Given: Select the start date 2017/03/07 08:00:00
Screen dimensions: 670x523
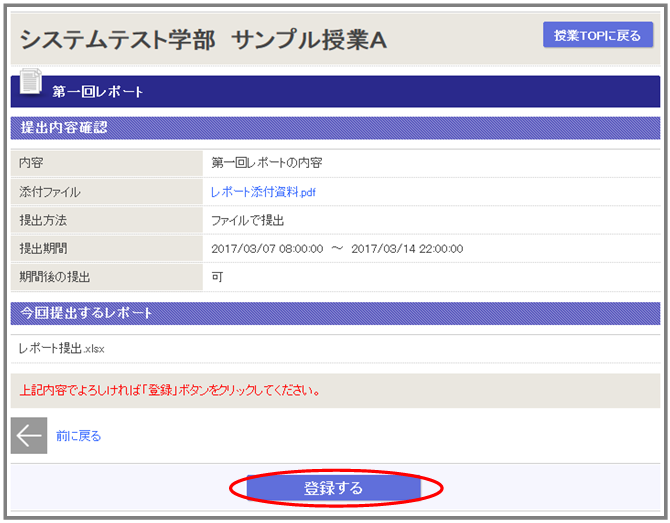Looking at the screenshot, I should (x=267, y=249).
